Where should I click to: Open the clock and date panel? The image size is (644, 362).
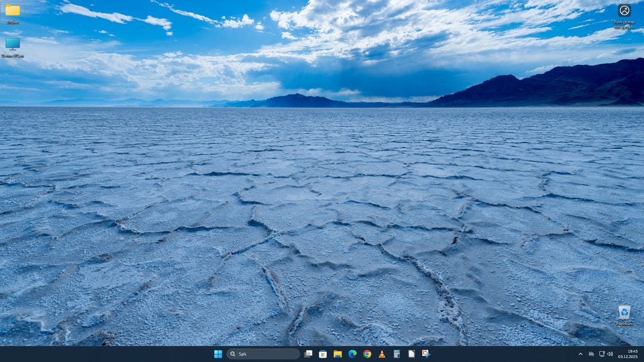628,354
